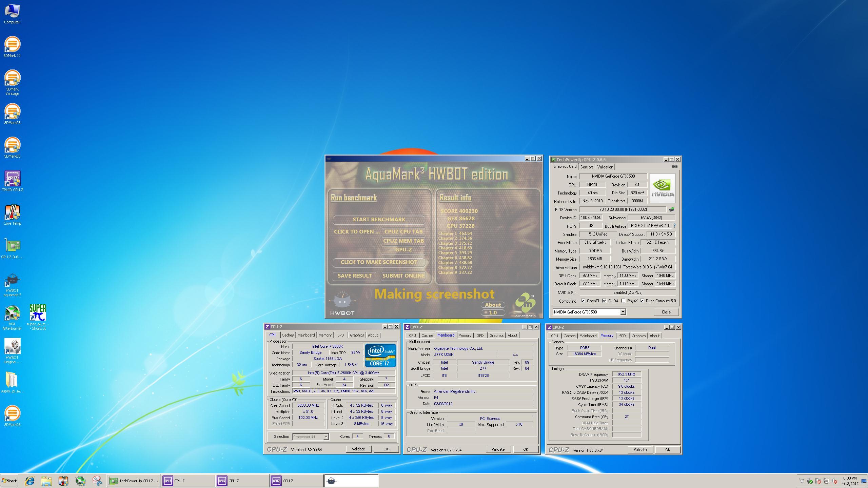
Task: Click SUBMIT ONLINE in AquaMark
Action: pyautogui.click(x=403, y=276)
